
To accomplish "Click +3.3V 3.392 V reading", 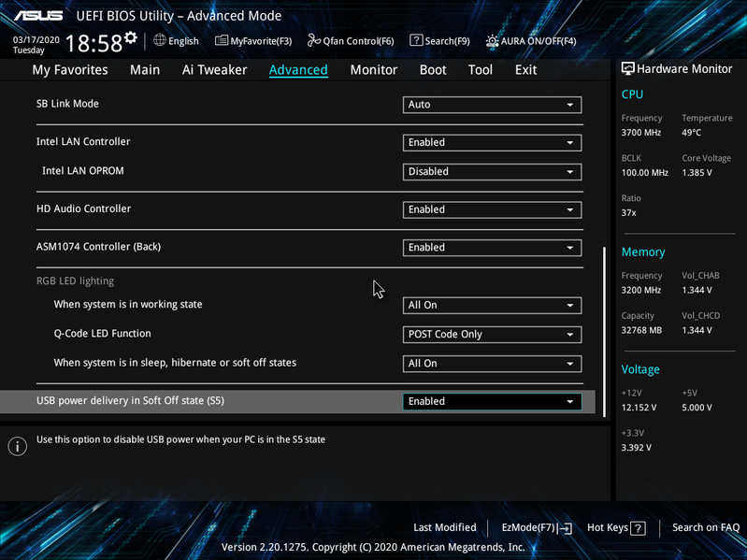I will [636, 448].
